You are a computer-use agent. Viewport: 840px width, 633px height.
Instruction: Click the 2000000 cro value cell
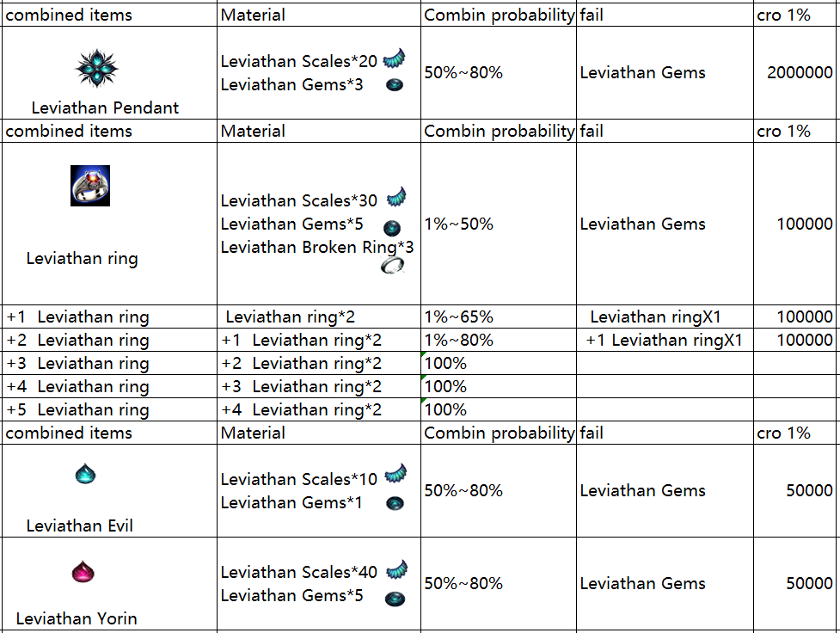799,73
